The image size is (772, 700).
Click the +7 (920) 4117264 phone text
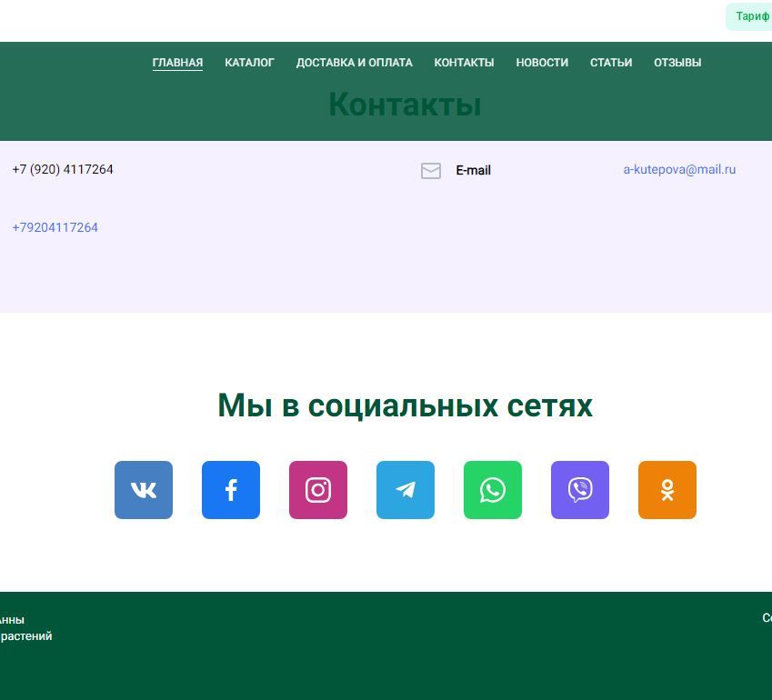click(63, 169)
